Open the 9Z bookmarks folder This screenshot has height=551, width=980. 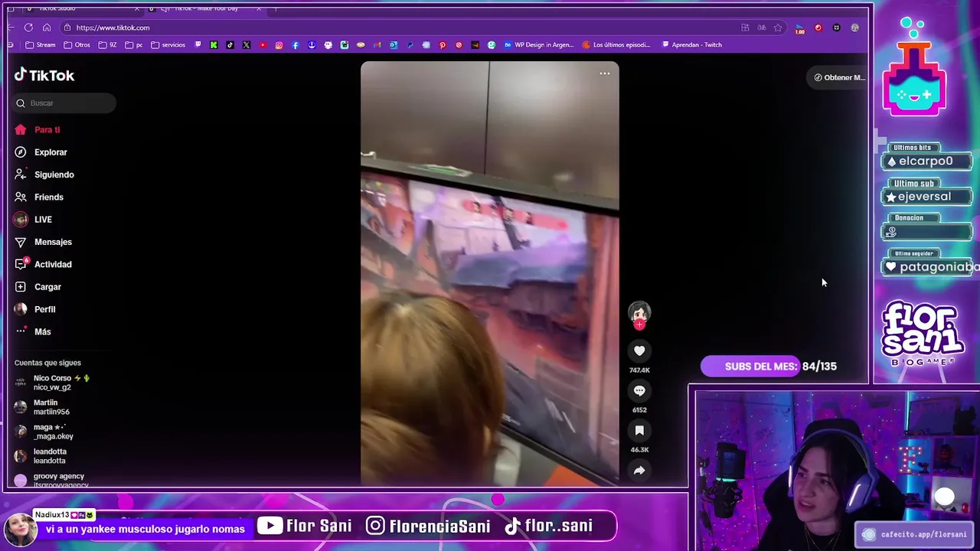[107, 44]
